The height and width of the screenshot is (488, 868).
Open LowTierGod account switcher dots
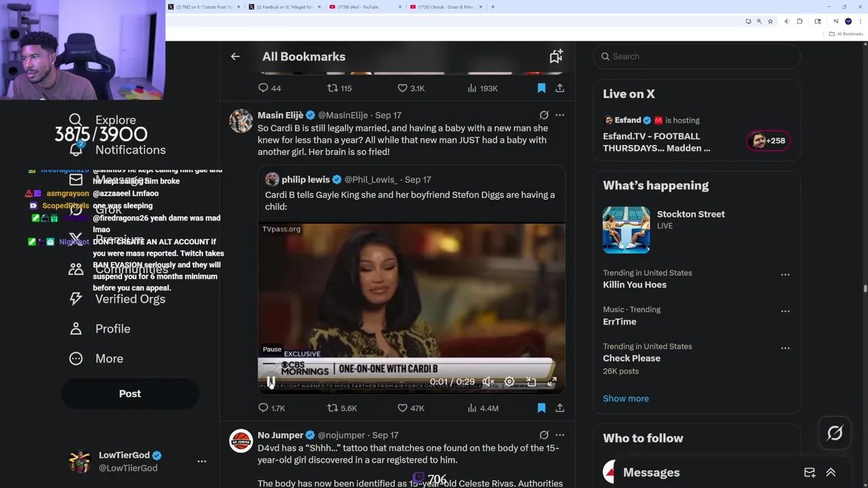click(201, 461)
